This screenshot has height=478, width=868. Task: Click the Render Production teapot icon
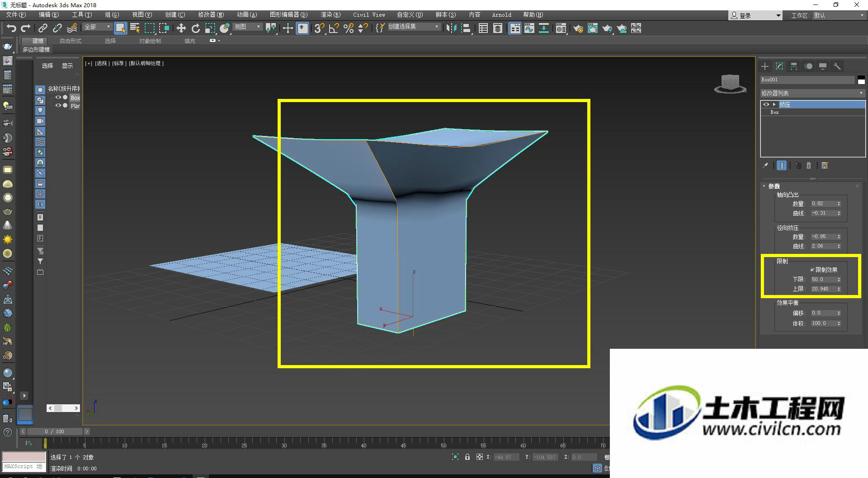point(607,28)
